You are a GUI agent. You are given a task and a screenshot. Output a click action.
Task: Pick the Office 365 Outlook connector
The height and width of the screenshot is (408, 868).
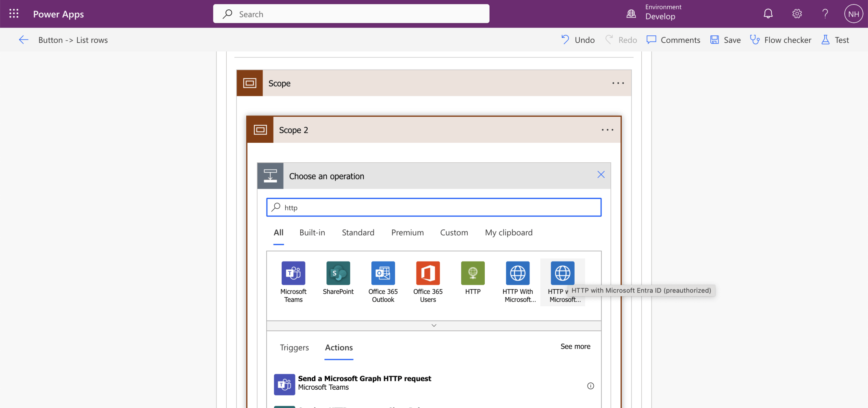[383, 273]
